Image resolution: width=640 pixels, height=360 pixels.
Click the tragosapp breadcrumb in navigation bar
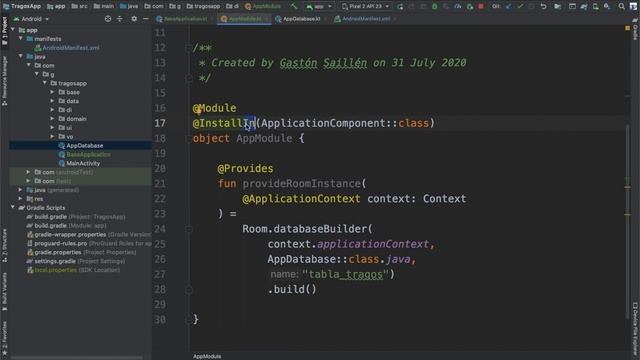[203, 6]
